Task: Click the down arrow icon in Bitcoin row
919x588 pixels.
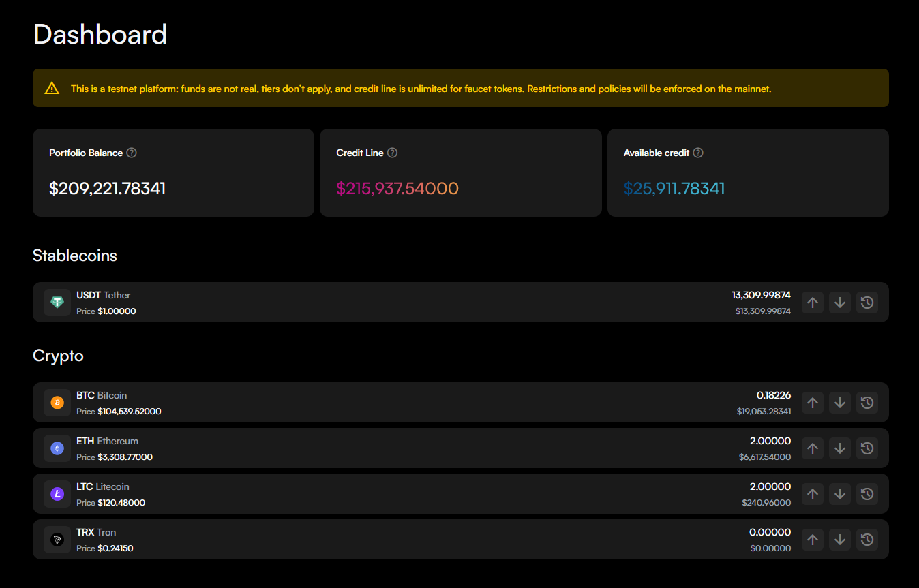Action: coord(840,403)
